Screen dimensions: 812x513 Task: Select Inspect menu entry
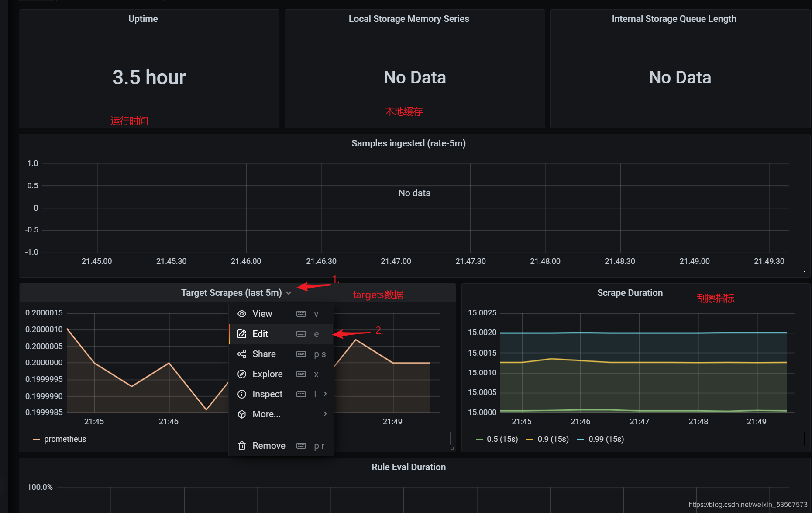click(x=281, y=394)
